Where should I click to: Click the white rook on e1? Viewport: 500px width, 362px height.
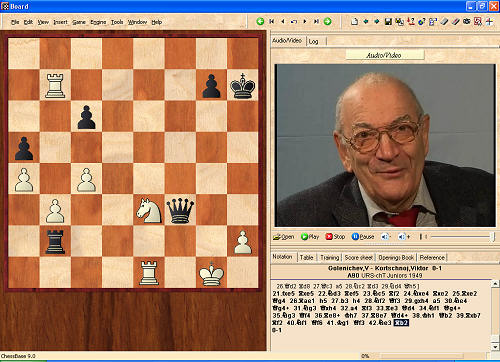point(149,273)
